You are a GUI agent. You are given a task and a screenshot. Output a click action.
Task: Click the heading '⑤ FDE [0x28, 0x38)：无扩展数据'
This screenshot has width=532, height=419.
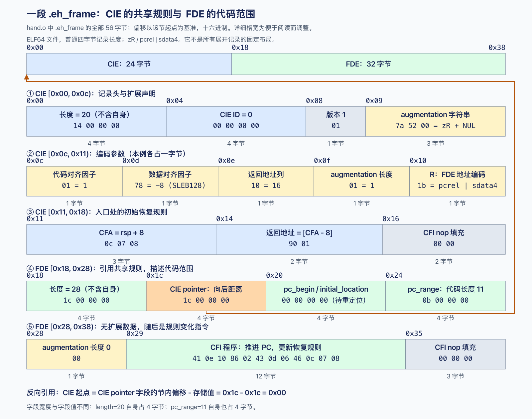point(117,327)
